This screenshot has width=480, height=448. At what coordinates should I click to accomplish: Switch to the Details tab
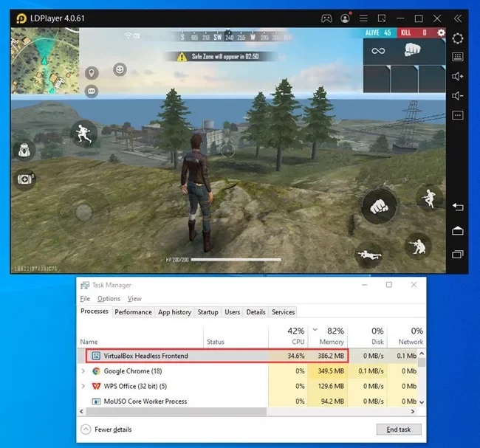256,312
